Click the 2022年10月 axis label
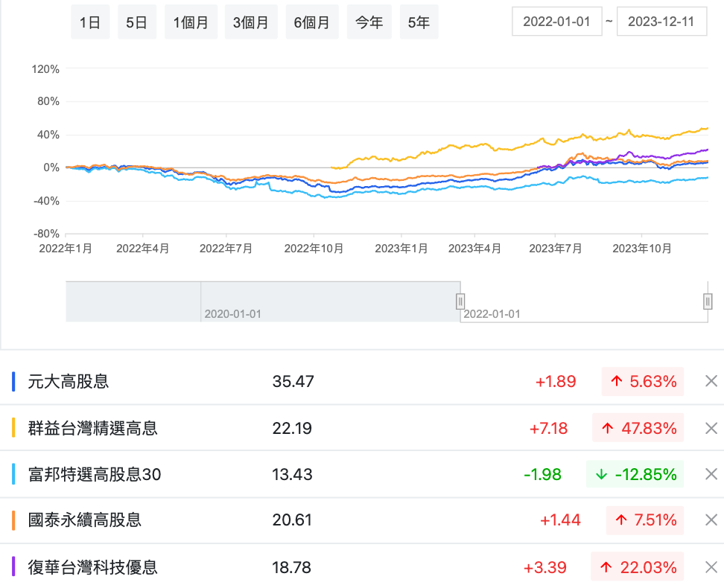The width and height of the screenshot is (724, 588). tap(314, 249)
